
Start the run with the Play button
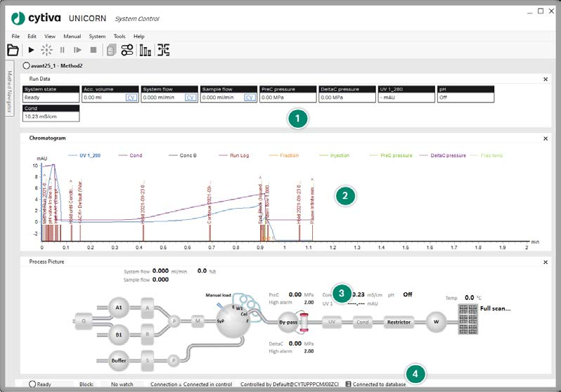[31, 50]
